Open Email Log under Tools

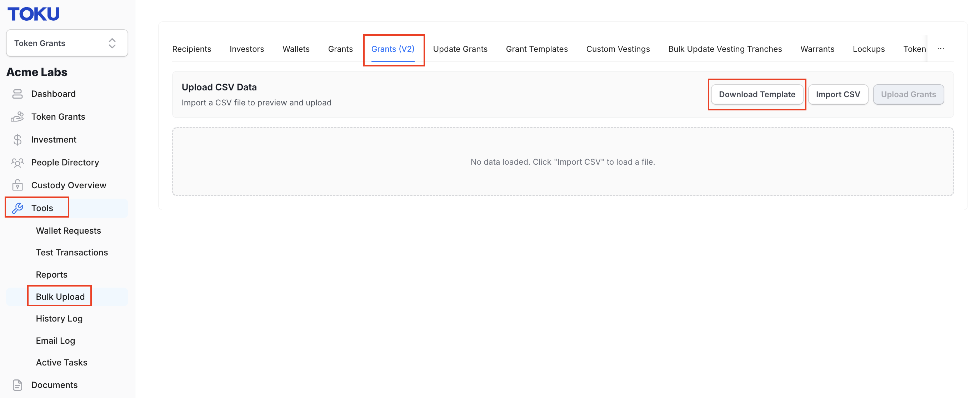click(x=56, y=340)
